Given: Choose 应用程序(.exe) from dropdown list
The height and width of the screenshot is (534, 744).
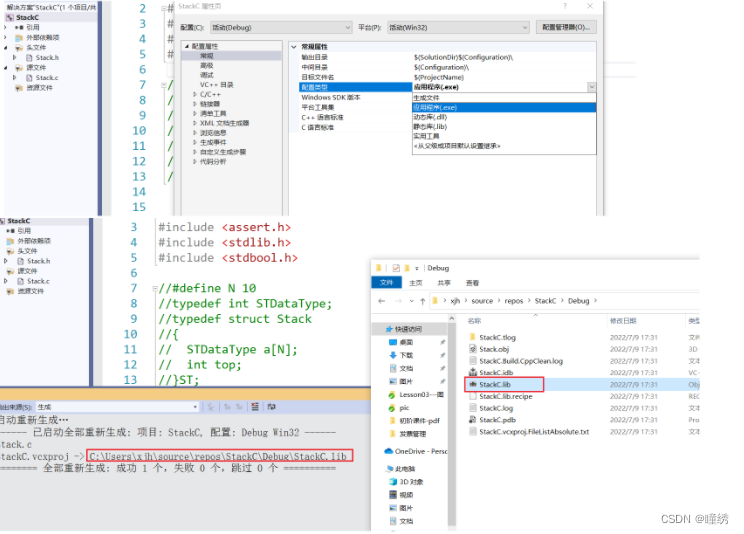Looking at the screenshot, I should (x=504, y=107).
